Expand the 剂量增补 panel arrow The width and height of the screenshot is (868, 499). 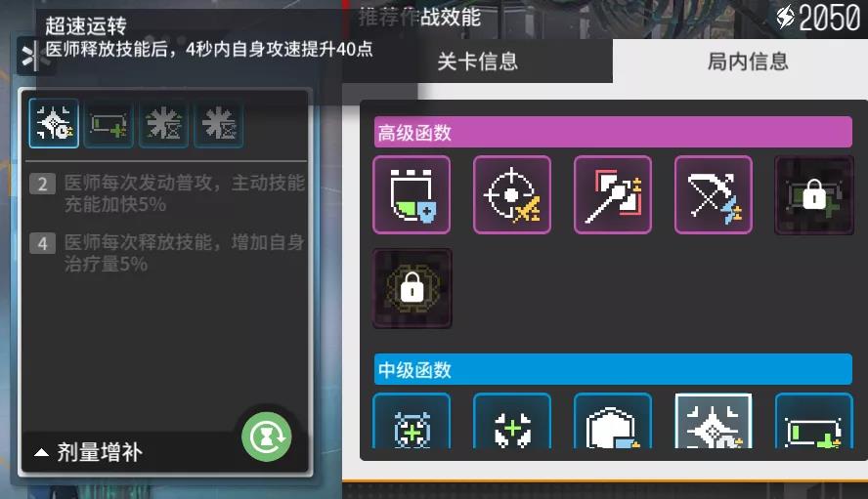[x=41, y=452]
